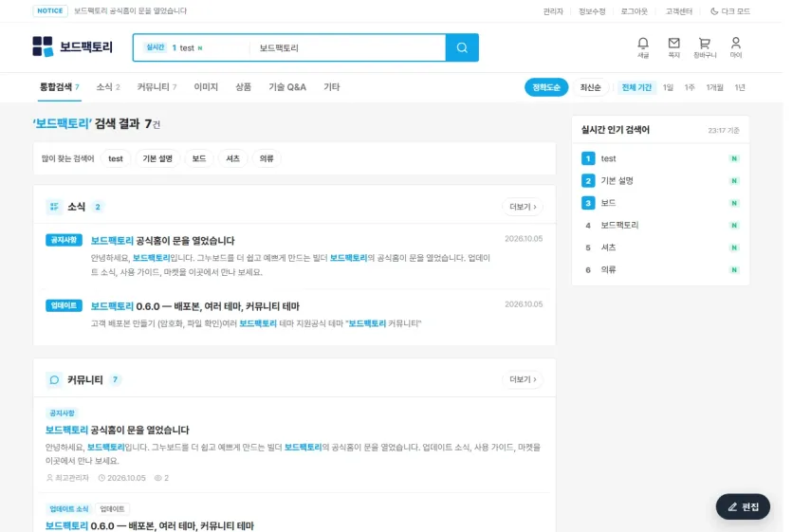The height and width of the screenshot is (532, 792).
Task: Open the 고객센터 link
Action: tap(678, 11)
